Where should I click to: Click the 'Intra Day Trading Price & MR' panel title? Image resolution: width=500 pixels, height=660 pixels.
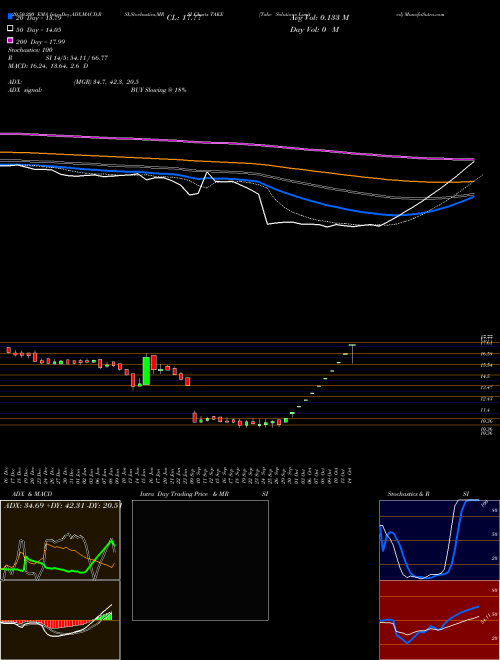coord(184,494)
